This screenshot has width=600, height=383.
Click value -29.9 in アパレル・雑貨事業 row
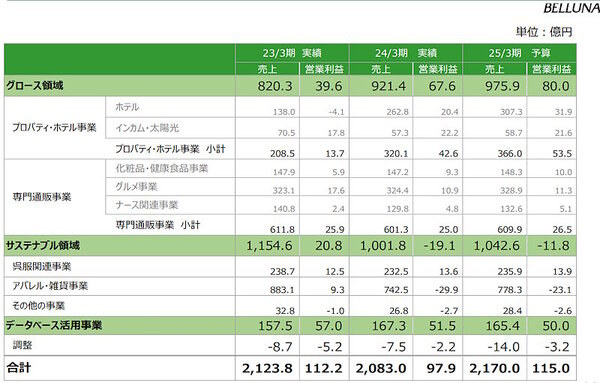[x=447, y=290]
